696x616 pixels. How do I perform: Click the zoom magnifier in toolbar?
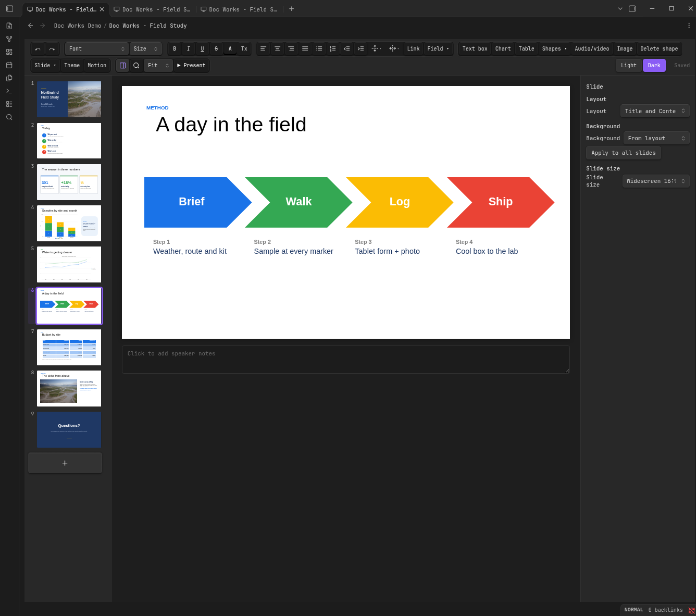point(136,66)
